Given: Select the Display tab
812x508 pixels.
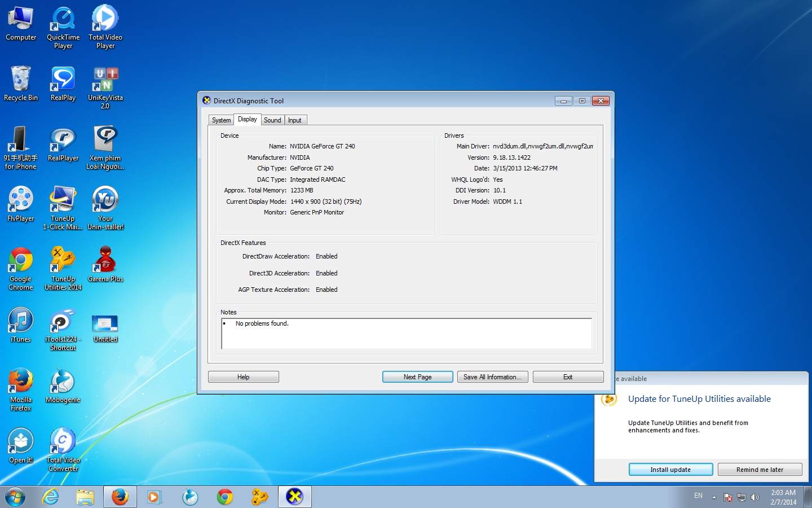Looking at the screenshot, I should (248, 119).
